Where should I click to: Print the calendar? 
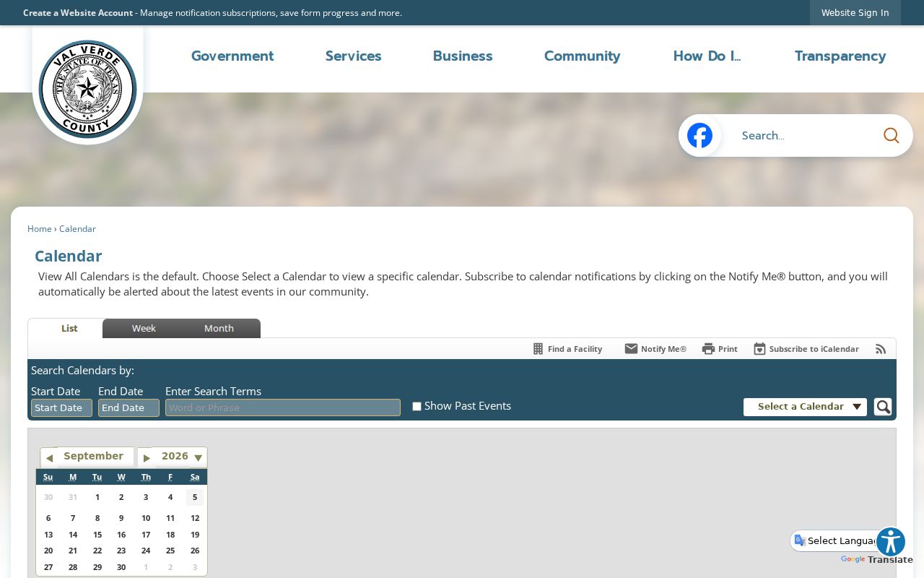[x=720, y=349]
